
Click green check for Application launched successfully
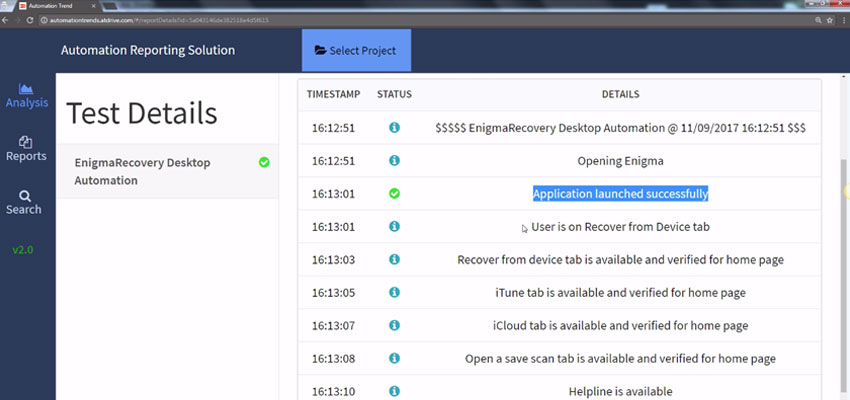coord(395,193)
